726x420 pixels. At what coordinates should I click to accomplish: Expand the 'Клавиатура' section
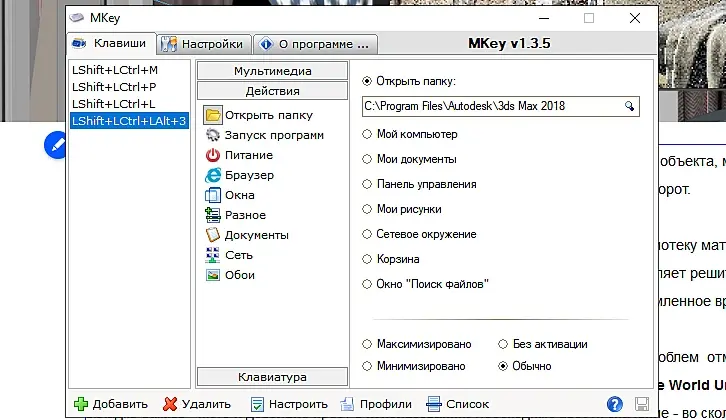[273, 377]
